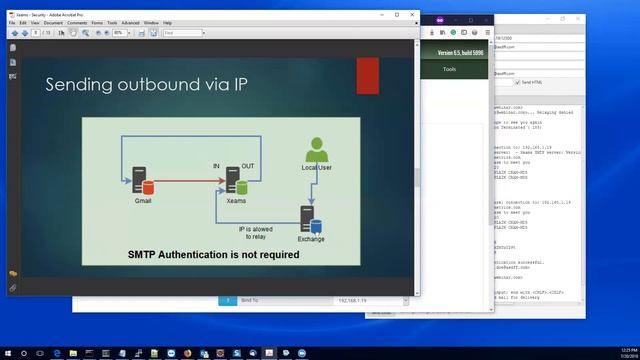Switch to Adobe Acrobat taskbar icon

coord(269,353)
